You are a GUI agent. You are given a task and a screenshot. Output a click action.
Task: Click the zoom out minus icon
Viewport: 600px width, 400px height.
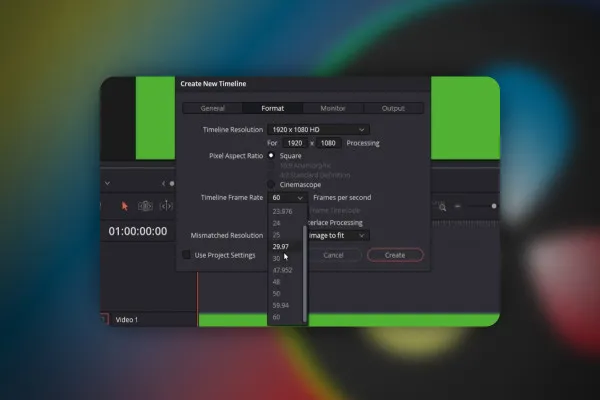tap(457, 206)
